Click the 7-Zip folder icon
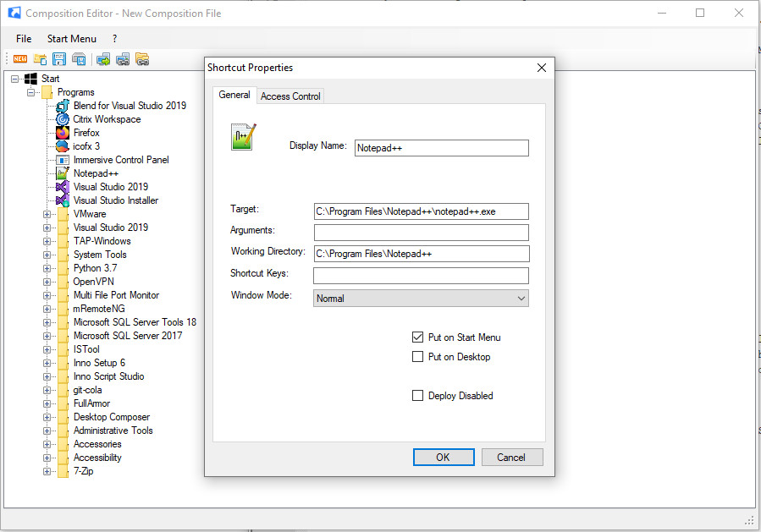The image size is (761, 532). pyautogui.click(x=63, y=471)
